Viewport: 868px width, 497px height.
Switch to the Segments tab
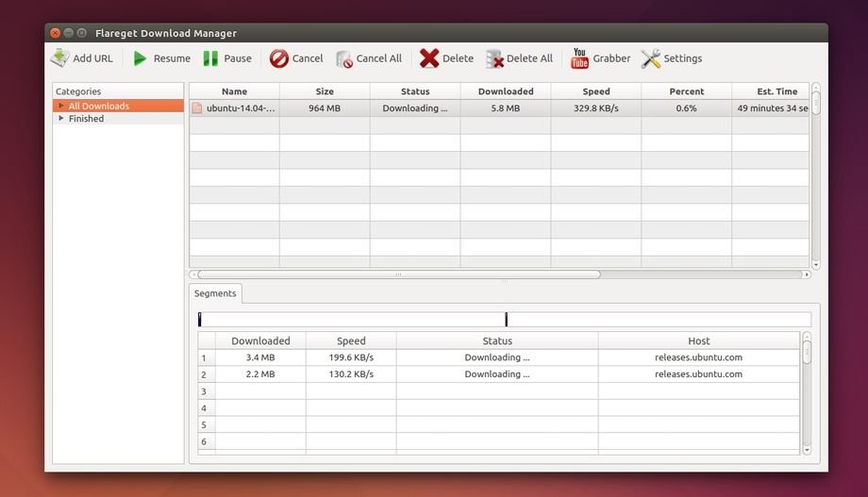(x=215, y=293)
